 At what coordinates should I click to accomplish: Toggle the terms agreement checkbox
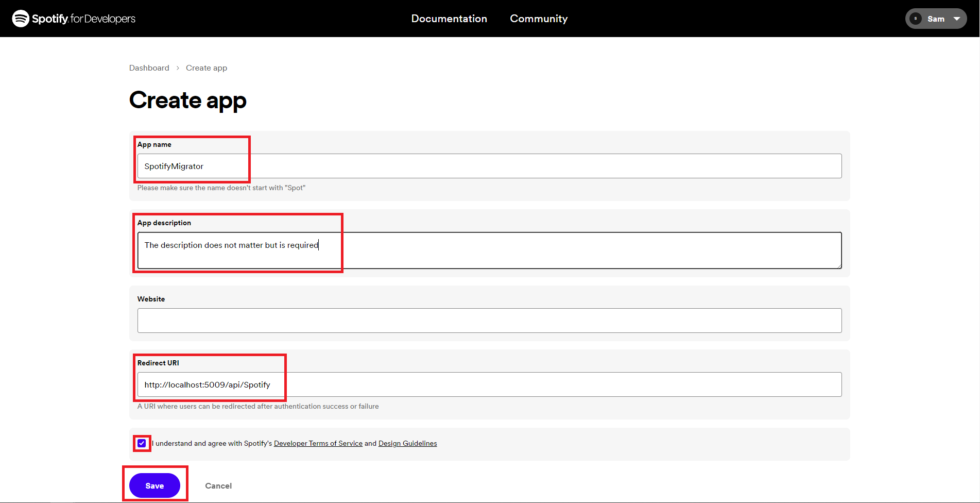pyautogui.click(x=142, y=443)
